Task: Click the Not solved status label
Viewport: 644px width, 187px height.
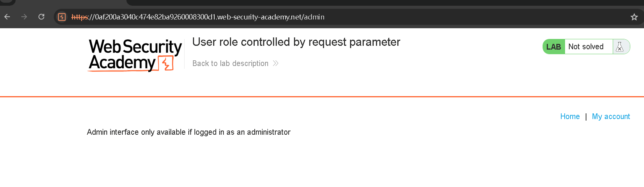Action: tap(586, 47)
